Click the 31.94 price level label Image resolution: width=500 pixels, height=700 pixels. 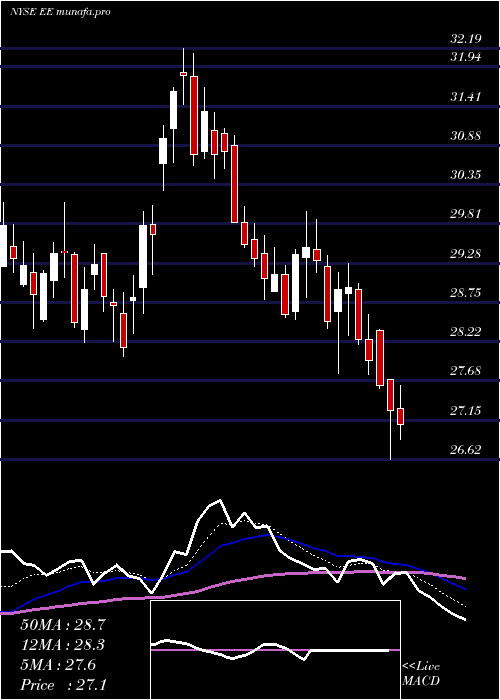(x=466, y=57)
